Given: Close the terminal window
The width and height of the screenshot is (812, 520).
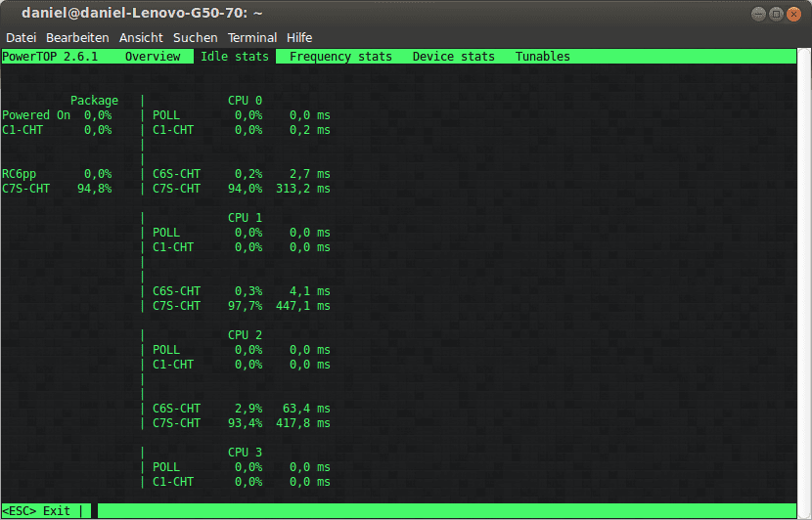Looking at the screenshot, I should click(793, 14).
